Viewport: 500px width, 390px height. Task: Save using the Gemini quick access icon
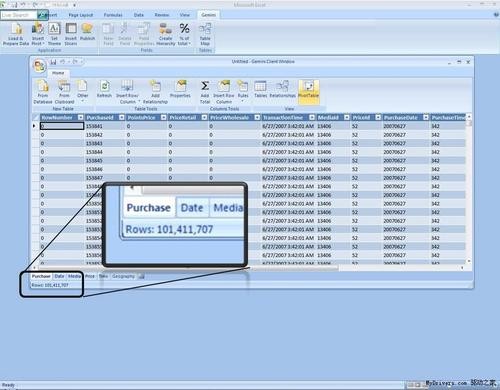click(53, 62)
